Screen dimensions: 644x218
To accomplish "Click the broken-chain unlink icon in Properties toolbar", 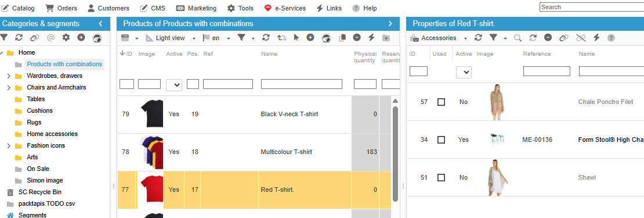I will tap(581, 38).
